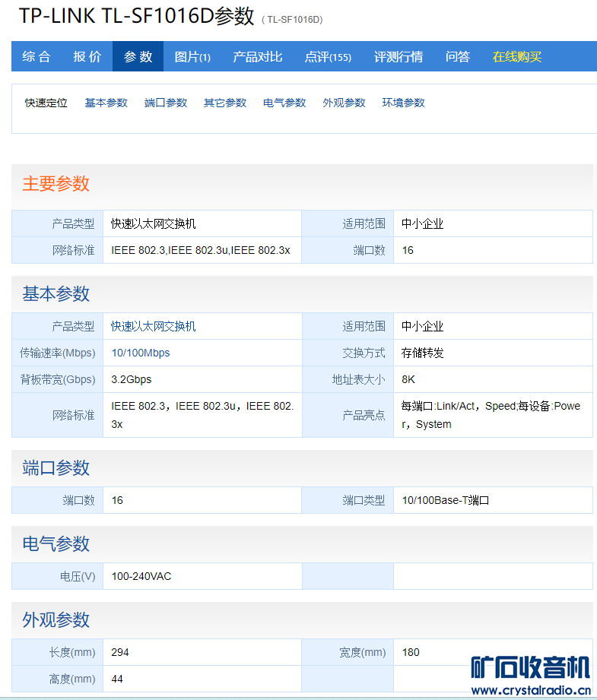Click the 存储转发 switching method value
The image size is (597, 700).
pyautogui.click(x=422, y=353)
